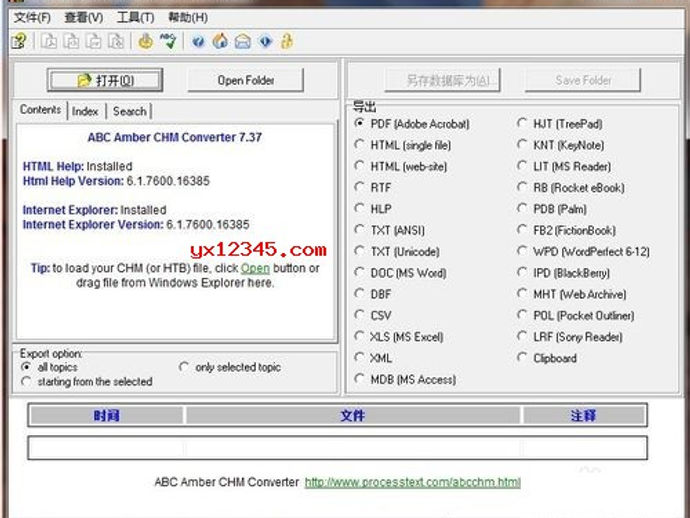Click the open CHM file toolbar icon

pyautogui.click(x=19, y=41)
